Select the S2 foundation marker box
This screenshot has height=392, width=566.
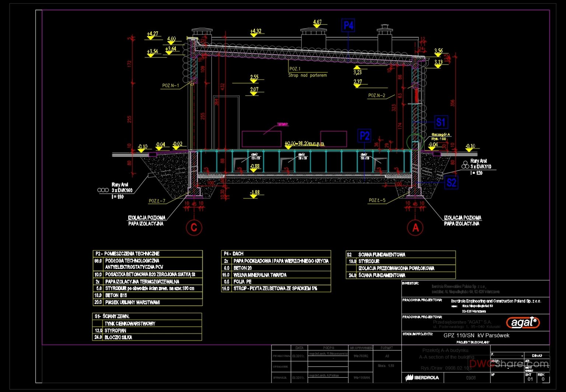click(452, 182)
